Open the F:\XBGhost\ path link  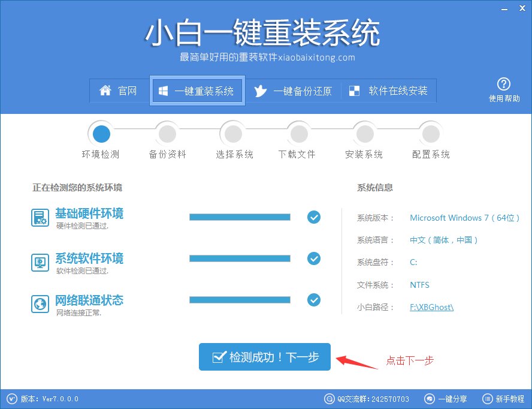pos(431,306)
